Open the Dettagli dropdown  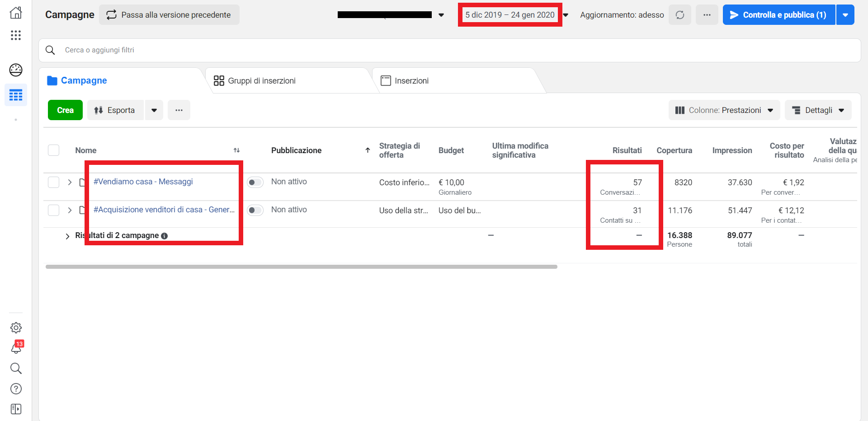coord(818,110)
